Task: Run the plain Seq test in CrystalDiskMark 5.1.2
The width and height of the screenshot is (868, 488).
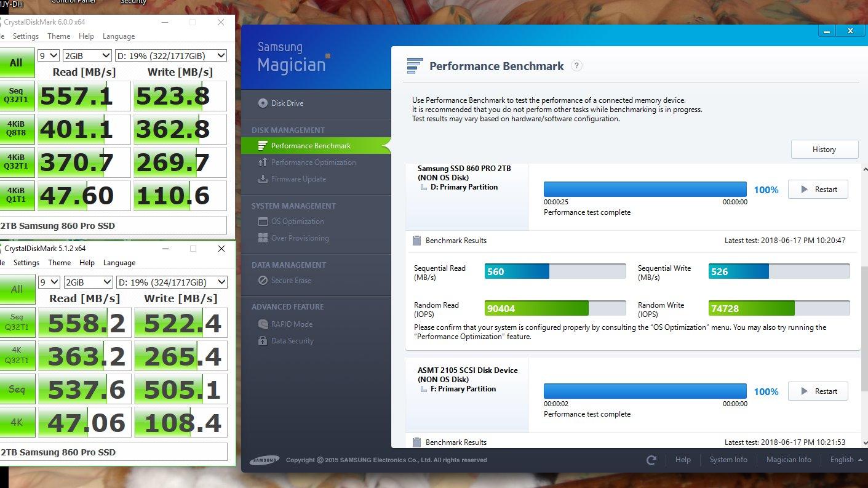Action: [x=17, y=389]
